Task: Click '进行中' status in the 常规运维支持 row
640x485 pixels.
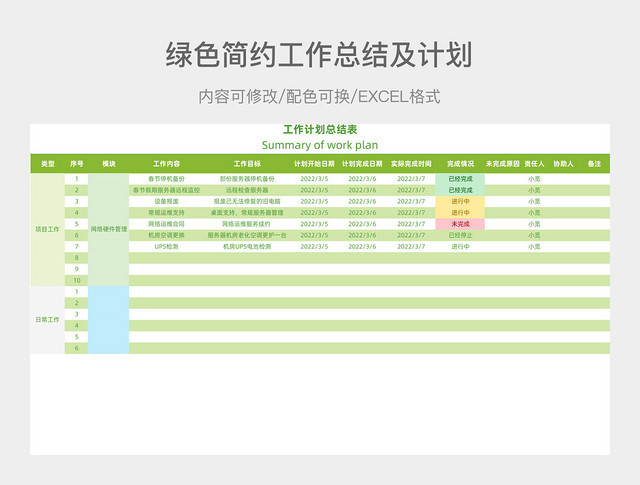Action: 460,213
